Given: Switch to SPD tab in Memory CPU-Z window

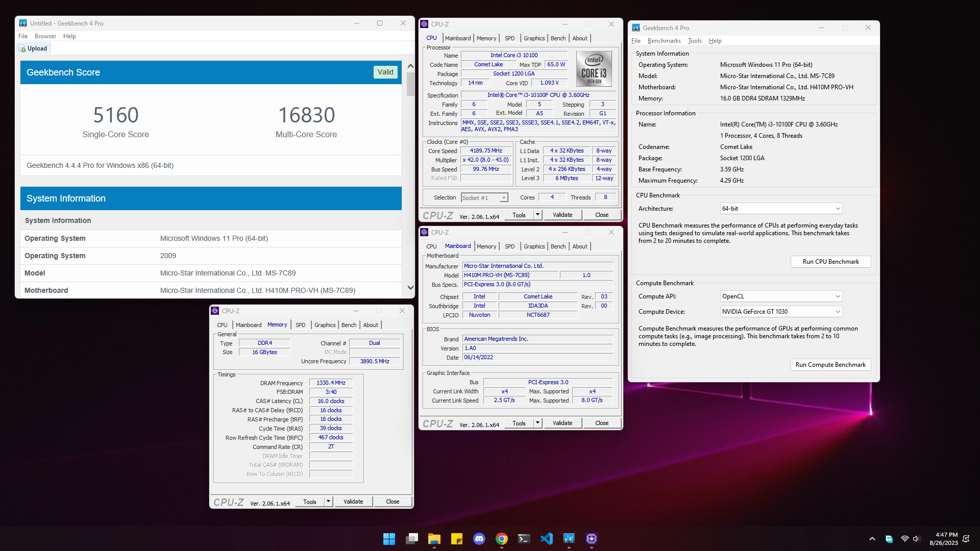Looking at the screenshot, I should (301, 325).
